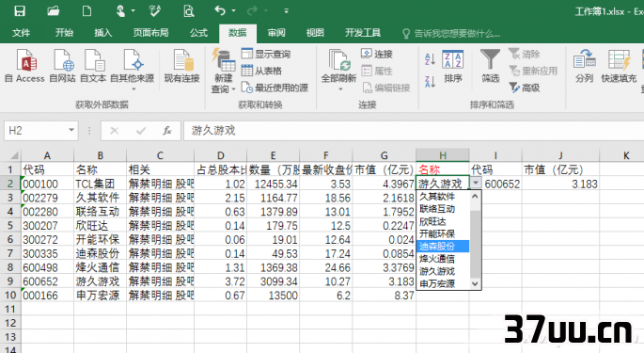Click the Touch/Mouse mode icon
Screen dimensions: 644x353
pyautogui.click(x=120, y=11)
